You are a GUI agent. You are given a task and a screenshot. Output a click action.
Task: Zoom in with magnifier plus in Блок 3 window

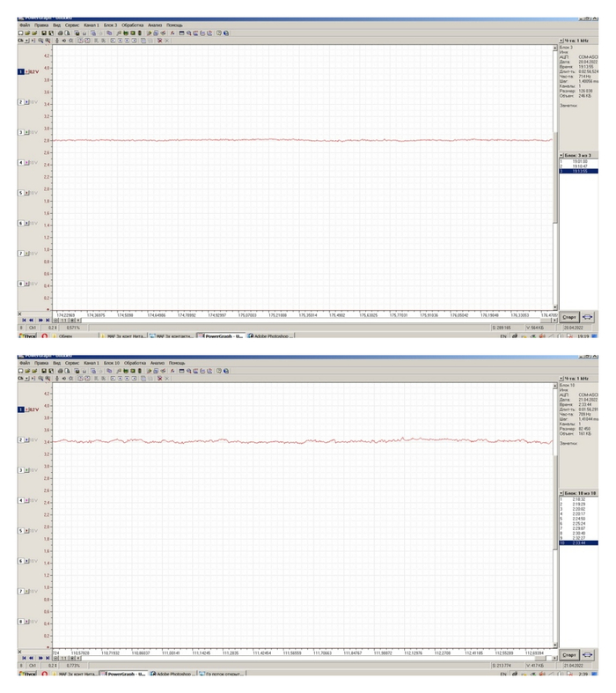48,41
